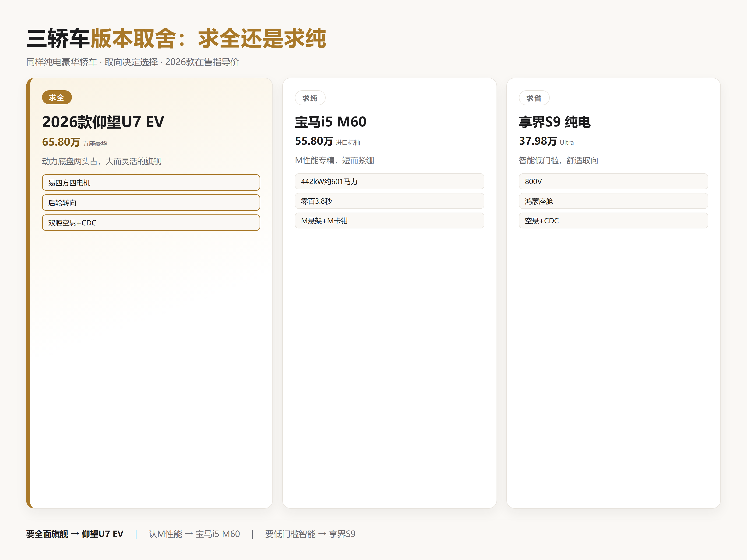Viewport: 747px width, 560px height.
Task: Click the 进口标轴 trim label
Action: point(348,142)
